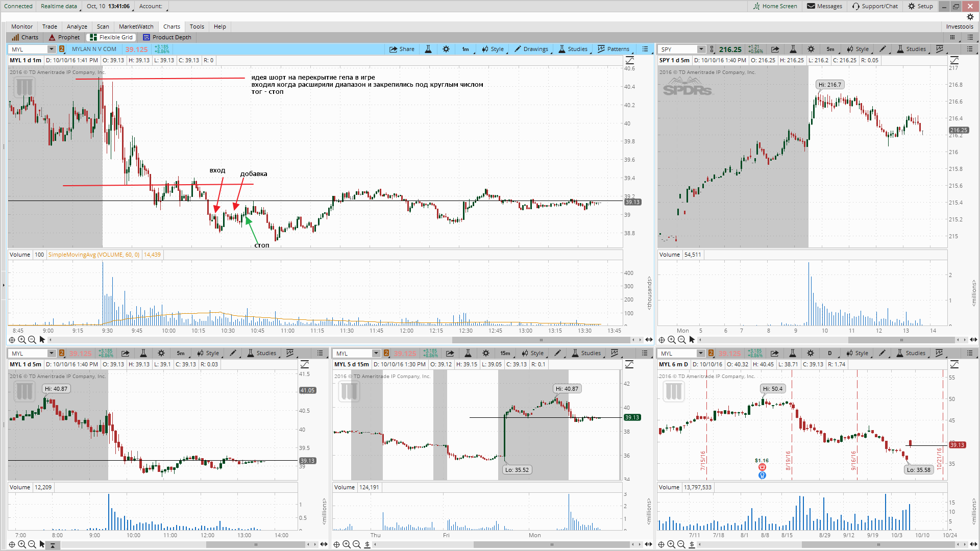Open the Setup menu
The image size is (980, 551).
click(920, 6)
